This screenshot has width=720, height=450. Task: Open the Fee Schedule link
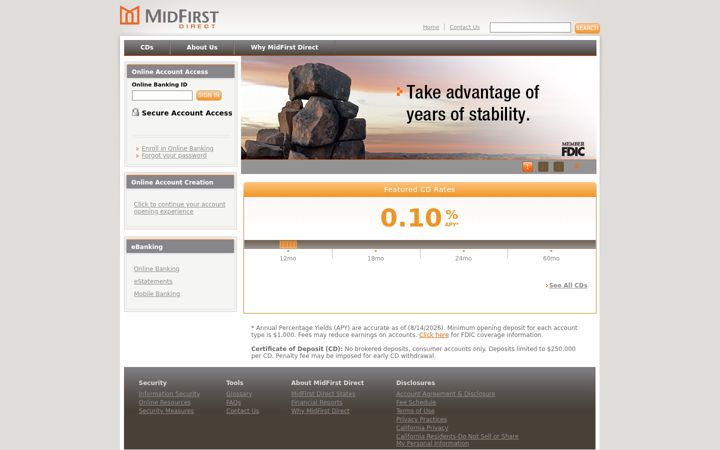pos(416,402)
